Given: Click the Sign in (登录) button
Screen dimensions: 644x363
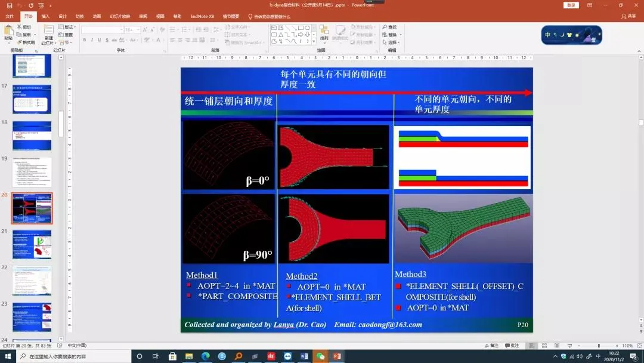Looking at the screenshot, I should click(x=571, y=5).
